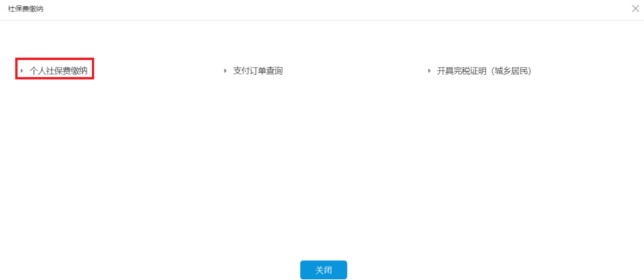The image size is (644, 280).
Task: Open 个人社保费缴纳 link
Action: (58, 70)
